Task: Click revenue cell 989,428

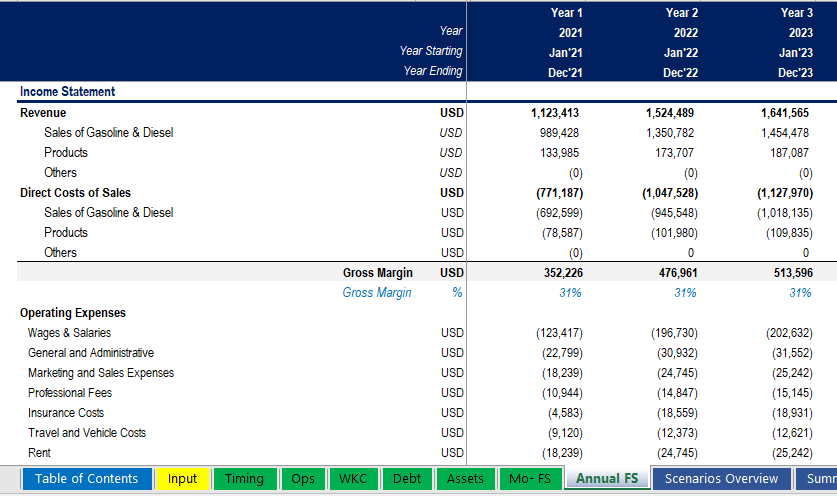Action: [559, 132]
